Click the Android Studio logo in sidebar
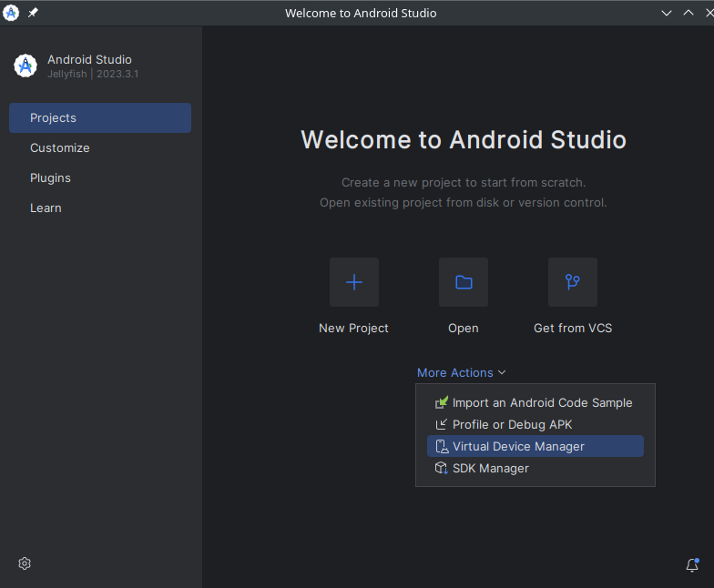Viewport: 714px width, 588px height. [x=25, y=66]
